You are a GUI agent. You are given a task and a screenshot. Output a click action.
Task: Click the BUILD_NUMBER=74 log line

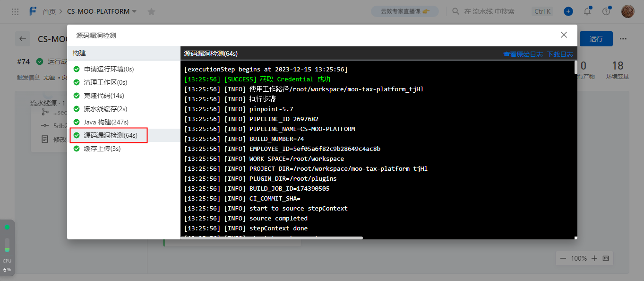pos(244,139)
